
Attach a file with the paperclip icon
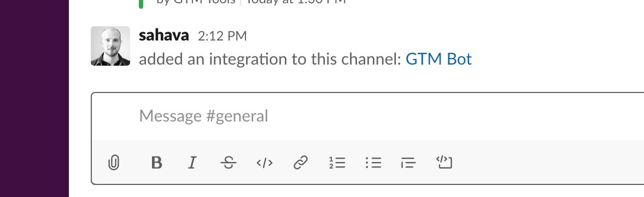(x=114, y=163)
